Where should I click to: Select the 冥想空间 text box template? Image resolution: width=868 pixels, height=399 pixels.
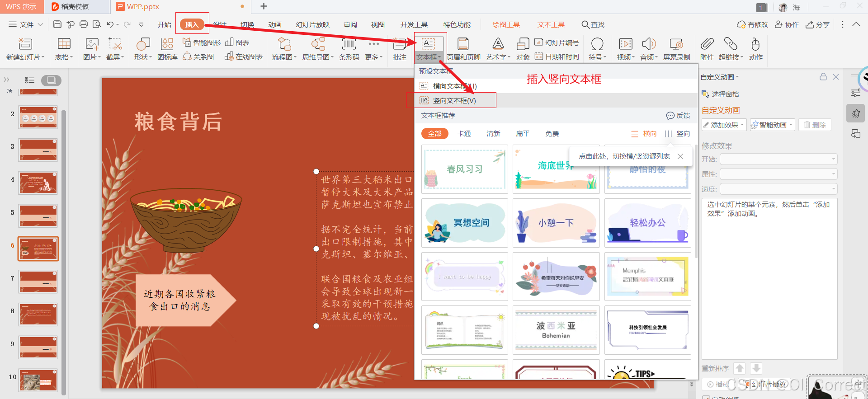pyautogui.click(x=465, y=223)
